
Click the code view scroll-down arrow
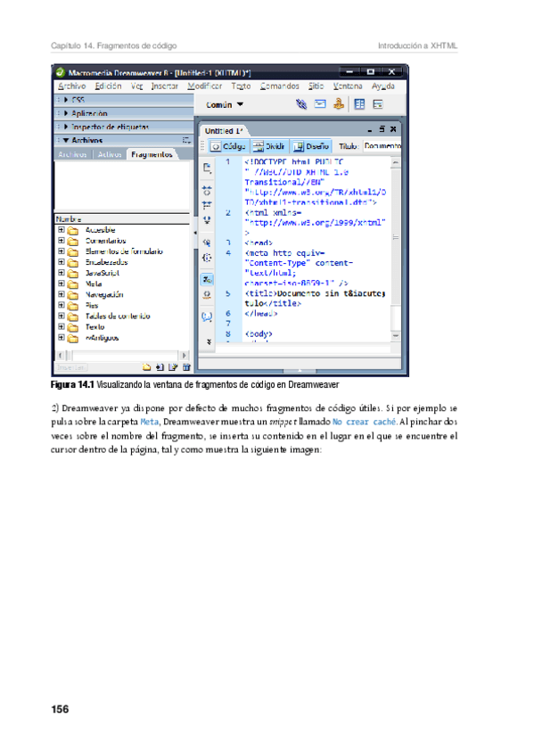(396, 335)
